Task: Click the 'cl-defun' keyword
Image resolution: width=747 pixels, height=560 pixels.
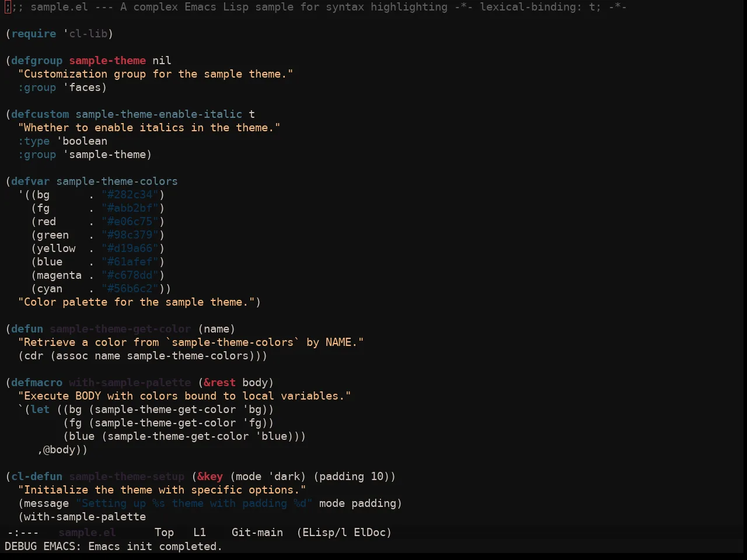Action: click(x=37, y=477)
